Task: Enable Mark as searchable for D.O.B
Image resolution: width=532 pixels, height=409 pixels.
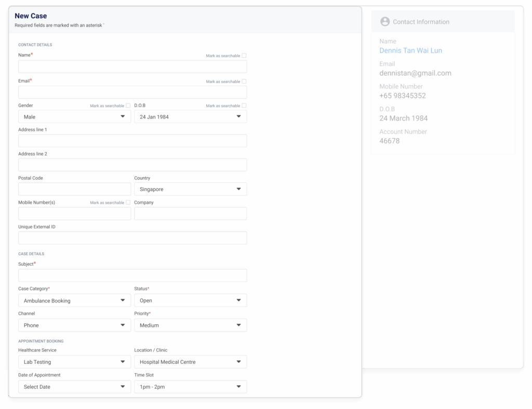Action: pyautogui.click(x=244, y=105)
